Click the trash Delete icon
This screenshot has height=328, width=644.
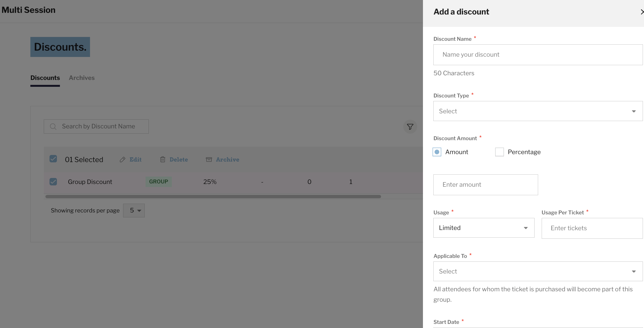pos(163,160)
